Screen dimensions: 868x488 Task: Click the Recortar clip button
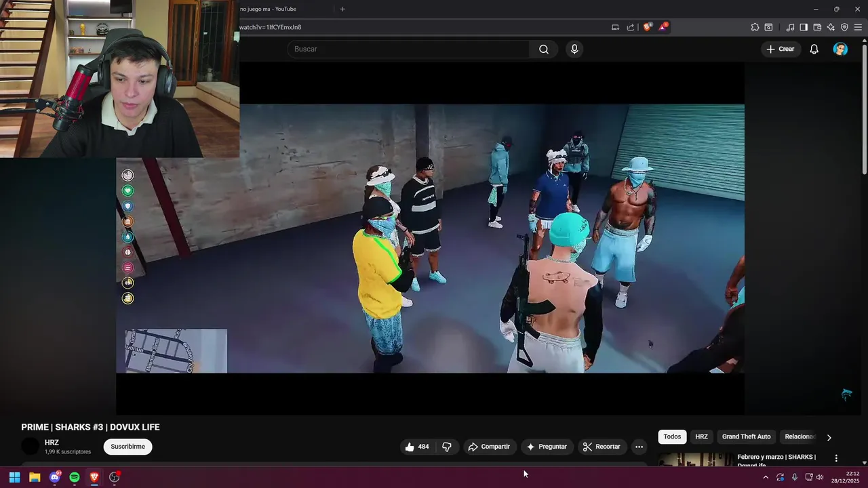tap(601, 447)
